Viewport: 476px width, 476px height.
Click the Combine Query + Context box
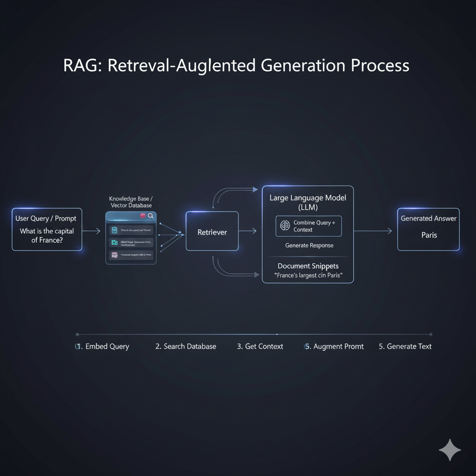click(309, 226)
